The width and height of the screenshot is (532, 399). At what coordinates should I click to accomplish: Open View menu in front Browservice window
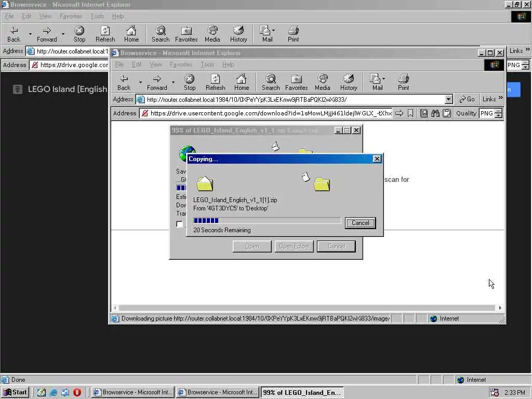point(155,64)
